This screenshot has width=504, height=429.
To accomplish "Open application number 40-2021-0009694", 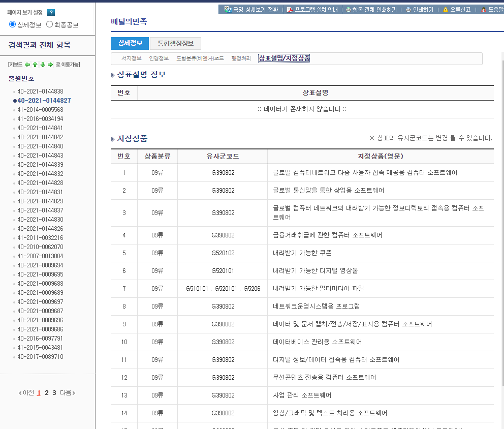I will (x=40, y=265).
